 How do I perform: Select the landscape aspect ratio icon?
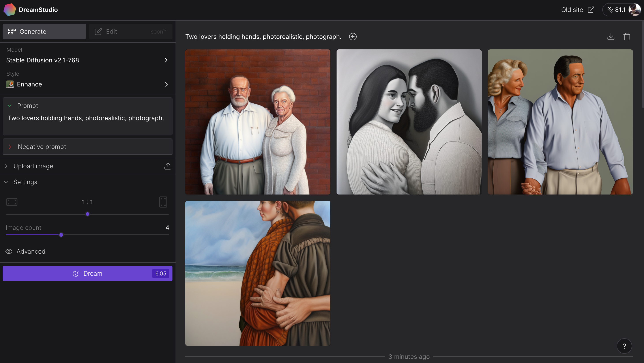click(12, 202)
